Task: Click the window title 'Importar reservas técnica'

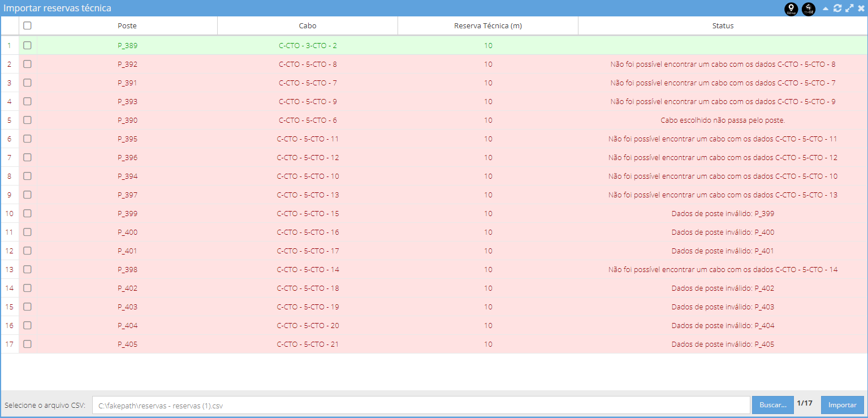Action: point(58,8)
